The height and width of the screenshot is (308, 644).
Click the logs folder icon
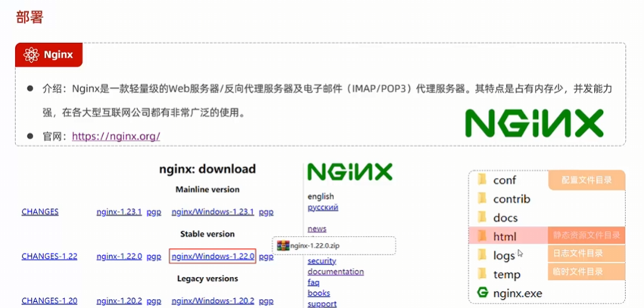pyautogui.click(x=482, y=255)
